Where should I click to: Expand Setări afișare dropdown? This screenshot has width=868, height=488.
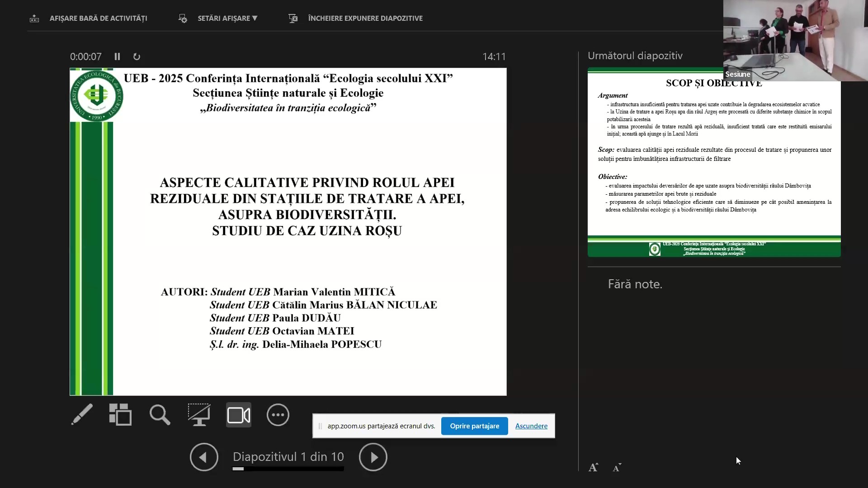(227, 18)
